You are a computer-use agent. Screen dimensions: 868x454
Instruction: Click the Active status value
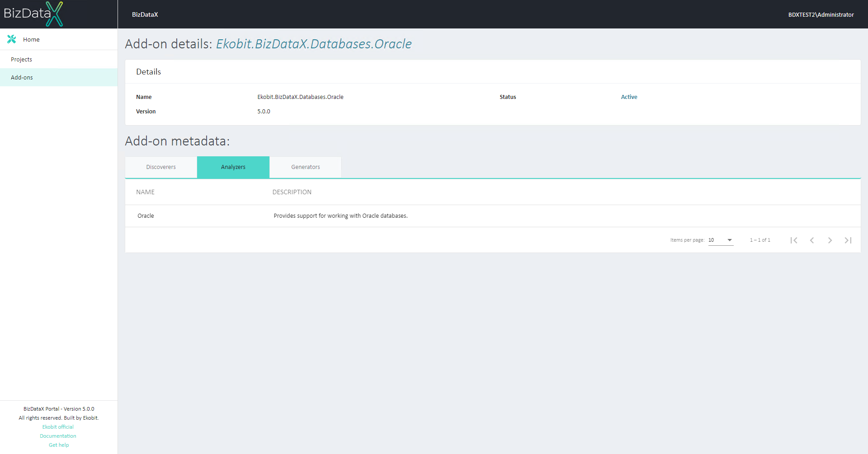tap(629, 97)
